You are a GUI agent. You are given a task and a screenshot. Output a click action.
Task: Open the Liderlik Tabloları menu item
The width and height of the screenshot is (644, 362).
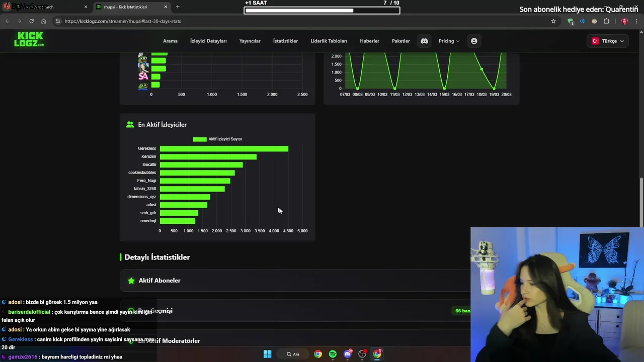pos(329,41)
